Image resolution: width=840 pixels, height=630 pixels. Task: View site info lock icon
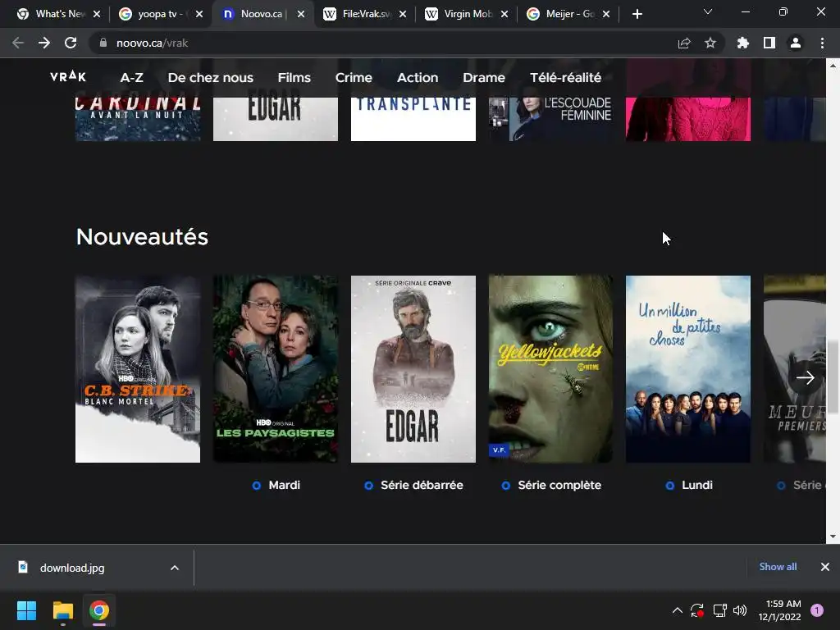tap(103, 43)
